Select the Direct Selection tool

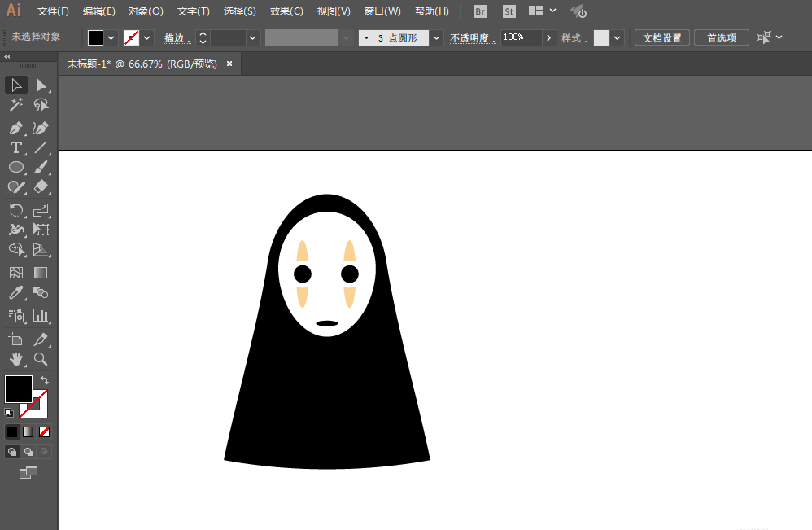click(x=41, y=85)
